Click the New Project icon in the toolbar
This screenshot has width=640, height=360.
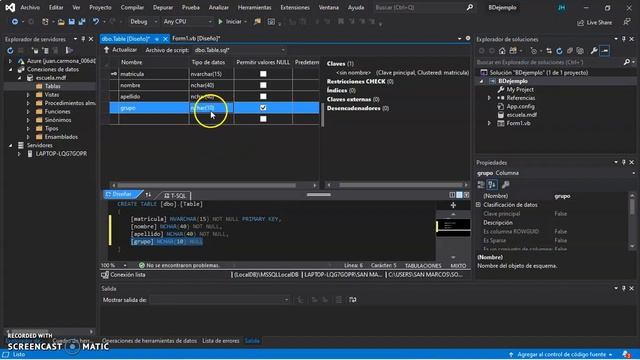pyautogui.click(x=45, y=22)
